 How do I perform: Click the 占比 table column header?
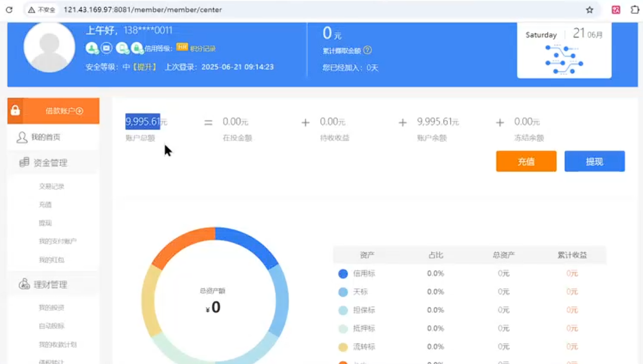point(435,255)
